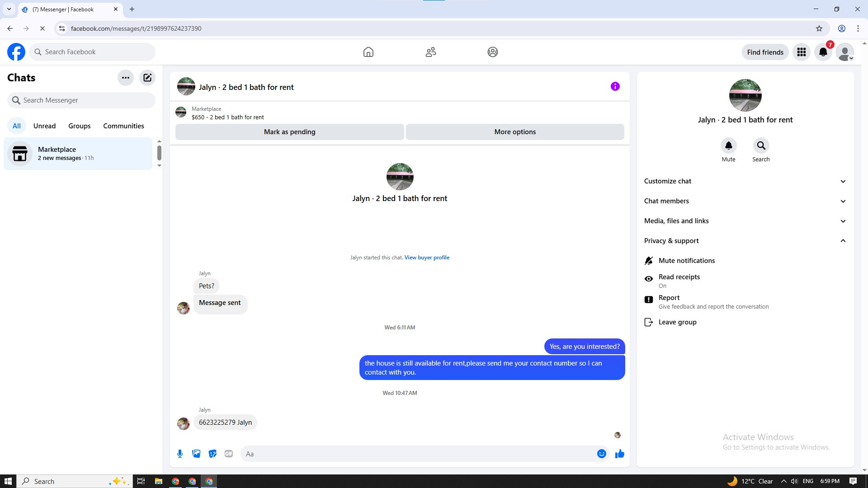Attach a photo using the image icon

point(196,454)
